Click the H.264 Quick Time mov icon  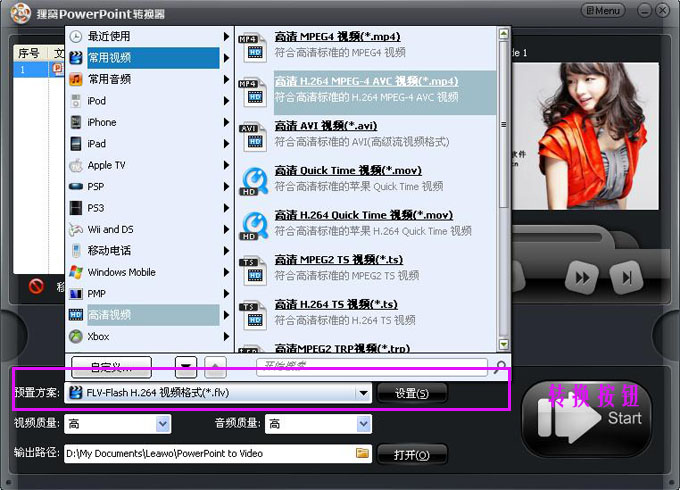coord(253,225)
